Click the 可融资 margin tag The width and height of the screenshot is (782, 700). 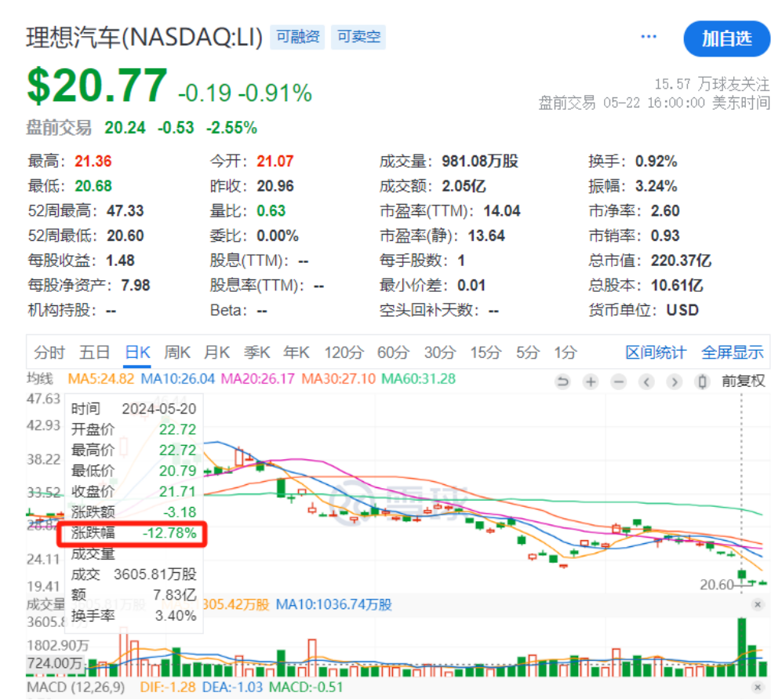(300, 37)
